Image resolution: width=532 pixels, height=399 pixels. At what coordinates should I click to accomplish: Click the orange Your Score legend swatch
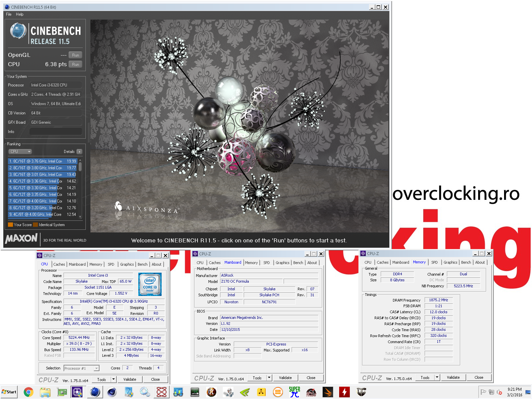tap(10, 225)
